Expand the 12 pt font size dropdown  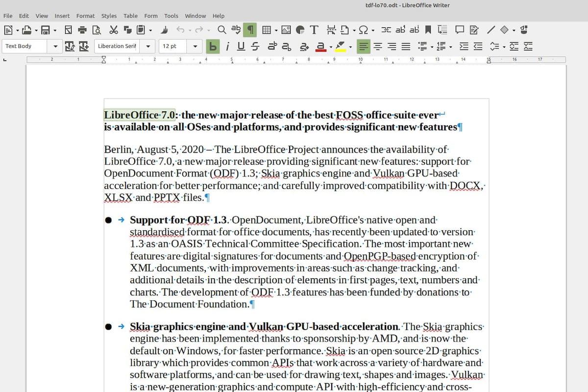coord(195,47)
